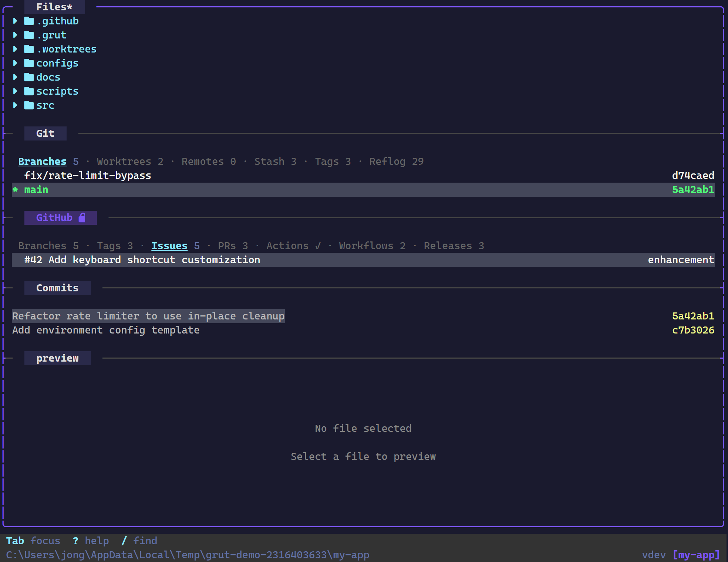Expand the src directory
728x562 pixels.
click(x=15, y=105)
